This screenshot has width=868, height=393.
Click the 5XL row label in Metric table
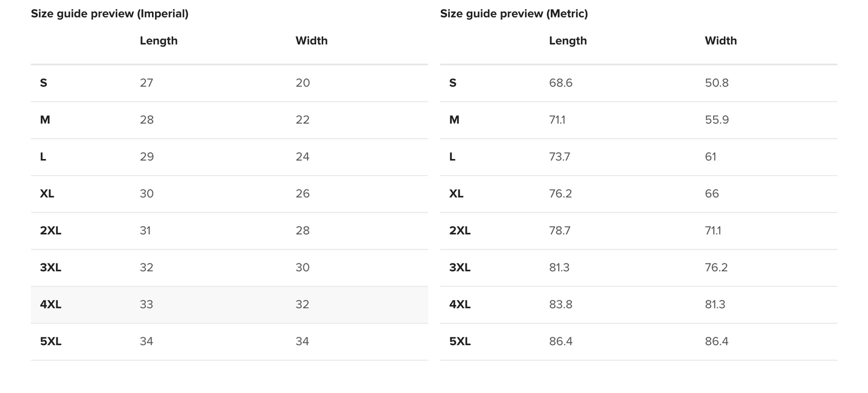[460, 341]
